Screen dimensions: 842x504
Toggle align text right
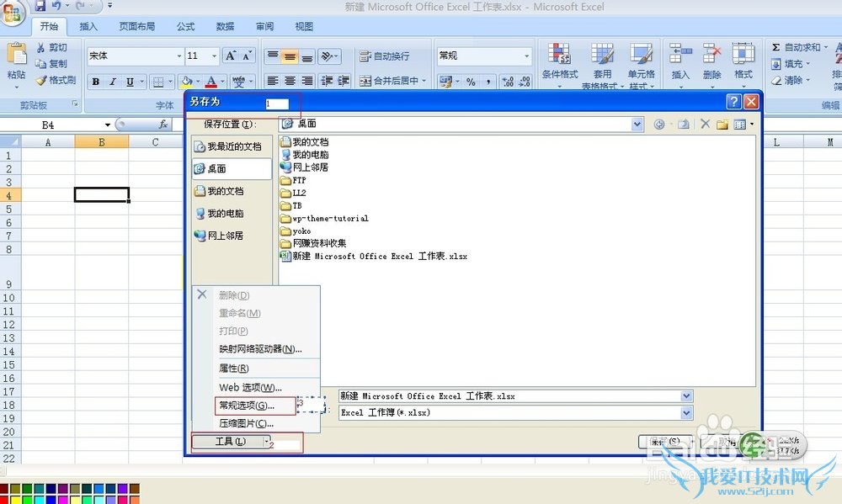coord(307,81)
